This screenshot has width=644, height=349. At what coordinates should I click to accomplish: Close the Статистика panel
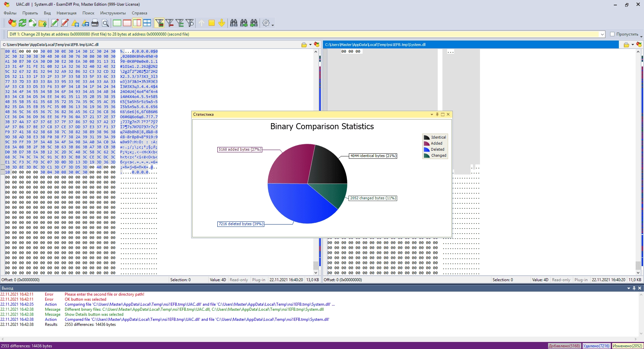pos(448,114)
